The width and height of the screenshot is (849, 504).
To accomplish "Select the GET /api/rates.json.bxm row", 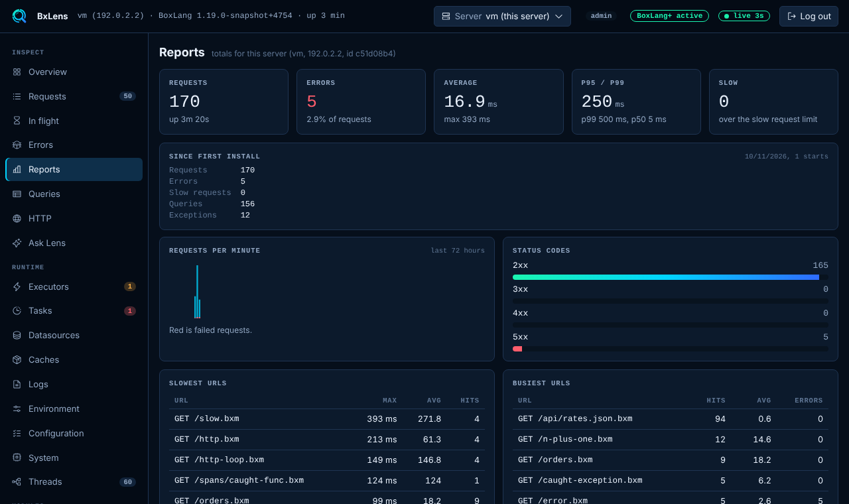I will (671, 419).
